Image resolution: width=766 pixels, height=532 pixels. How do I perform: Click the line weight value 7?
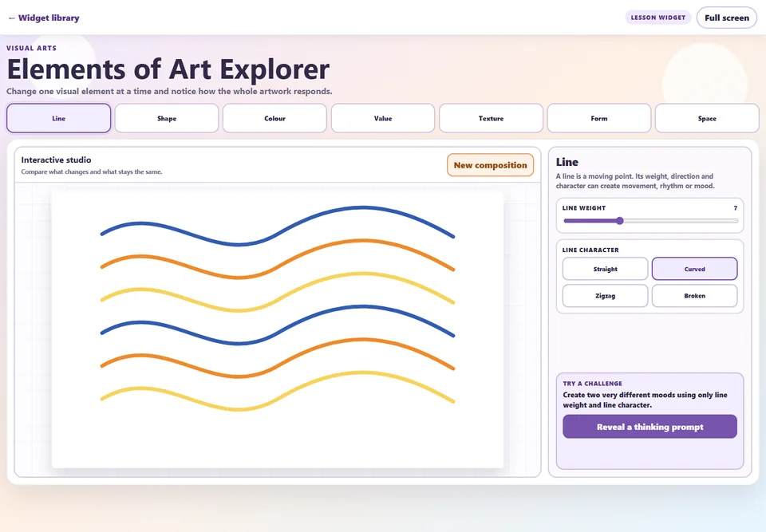(x=735, y=208)
